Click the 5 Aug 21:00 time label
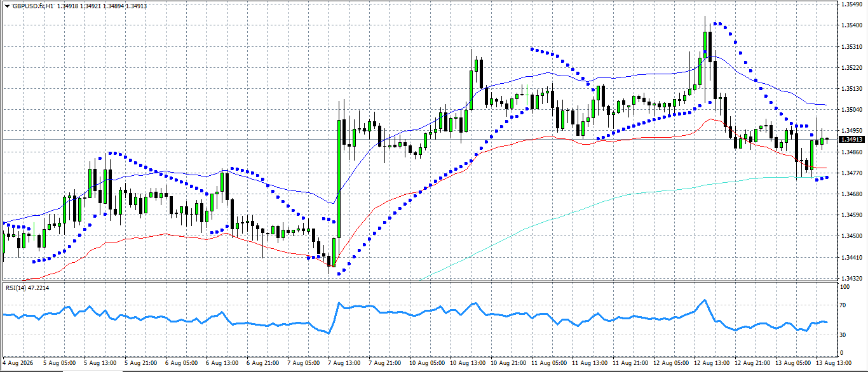868x372 pixels. 140,363
